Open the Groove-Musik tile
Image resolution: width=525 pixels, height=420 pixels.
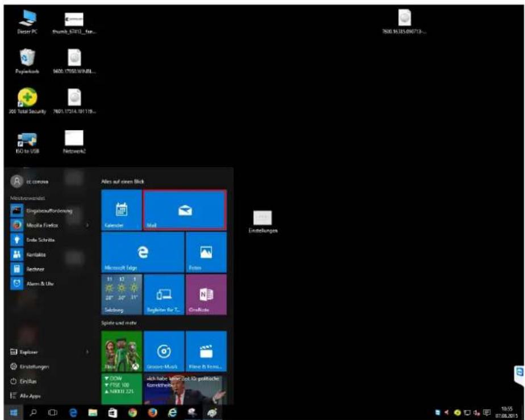coord(164,351)
